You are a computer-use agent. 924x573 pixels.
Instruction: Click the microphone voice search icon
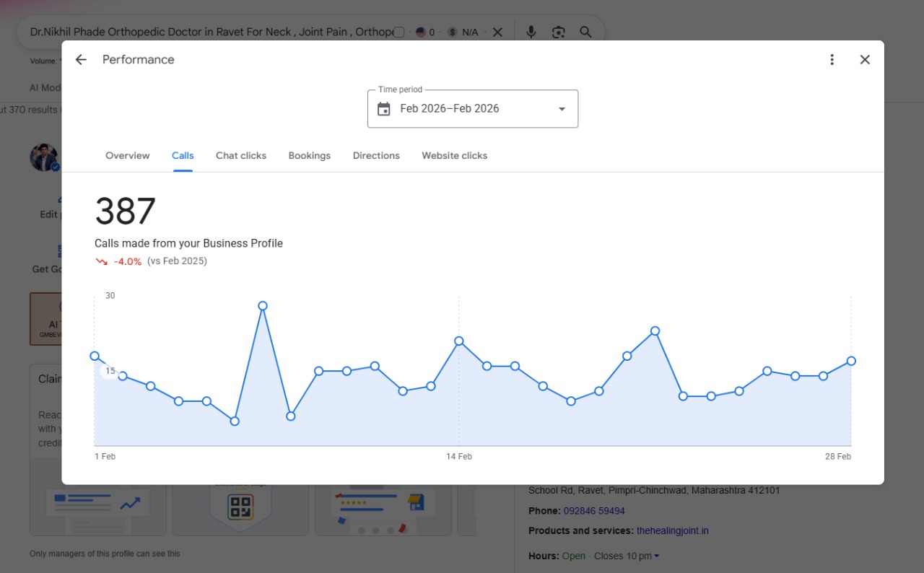[531, 32]
